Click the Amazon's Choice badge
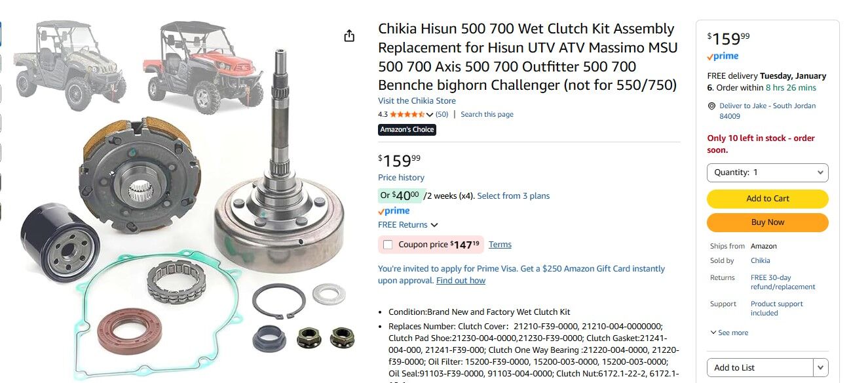This screenshot has width=868, height=383. [x=407, y=130]
